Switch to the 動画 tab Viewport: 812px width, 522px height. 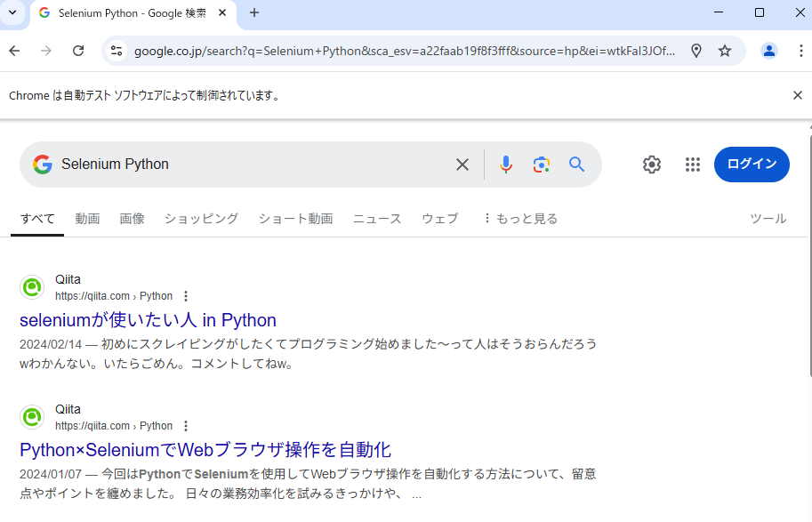[87, 219]
